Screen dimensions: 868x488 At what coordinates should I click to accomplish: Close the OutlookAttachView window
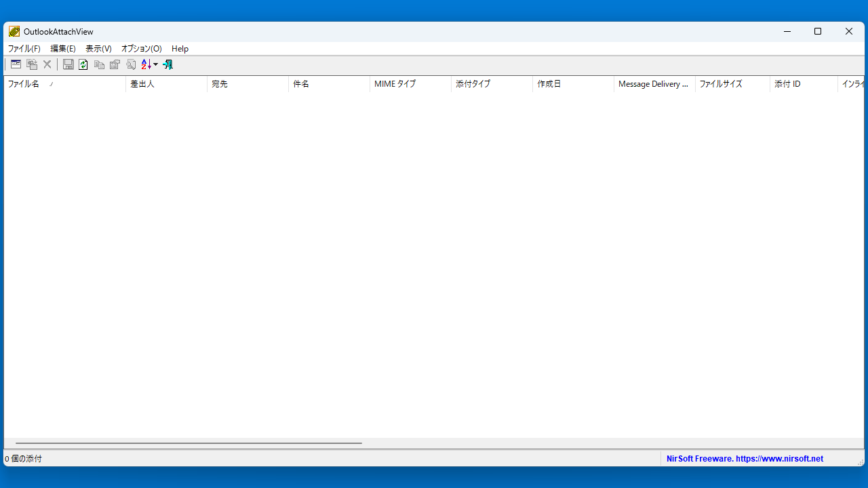[x=849, y=31]
